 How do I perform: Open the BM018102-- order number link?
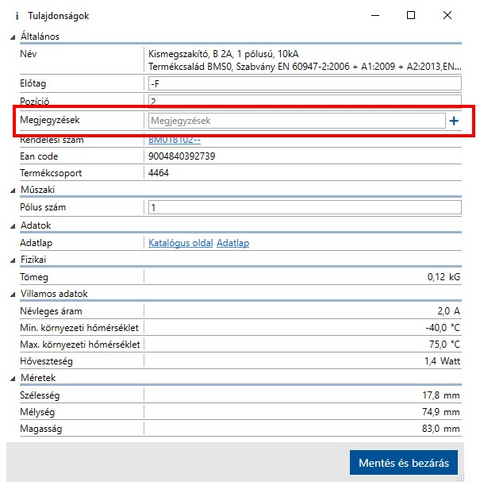174,140
